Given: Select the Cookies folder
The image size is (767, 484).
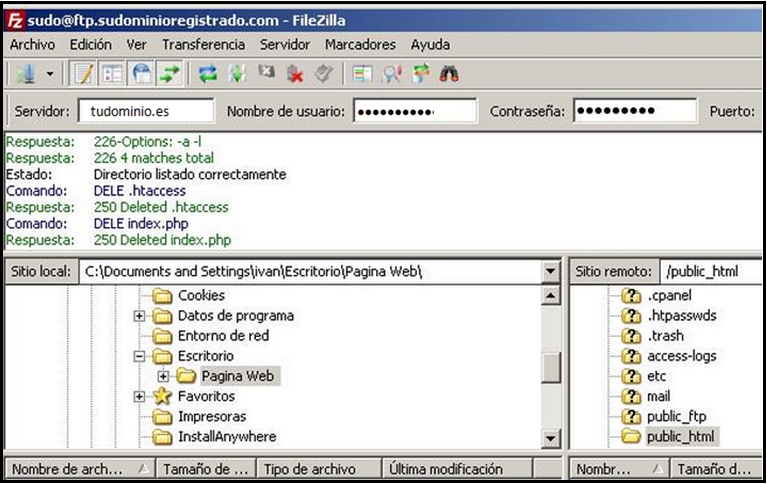Looking at the screenshot, I should pos(201,296).
